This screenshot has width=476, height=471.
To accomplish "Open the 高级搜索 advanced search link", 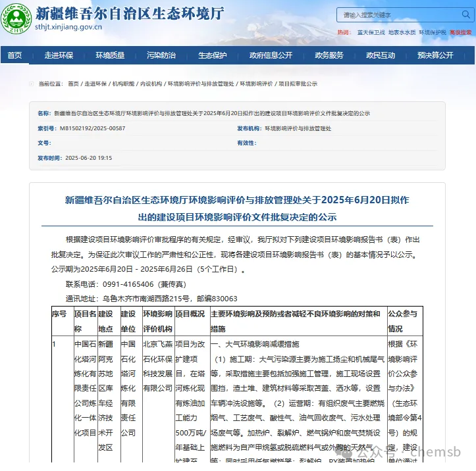I will pos(460,32).
